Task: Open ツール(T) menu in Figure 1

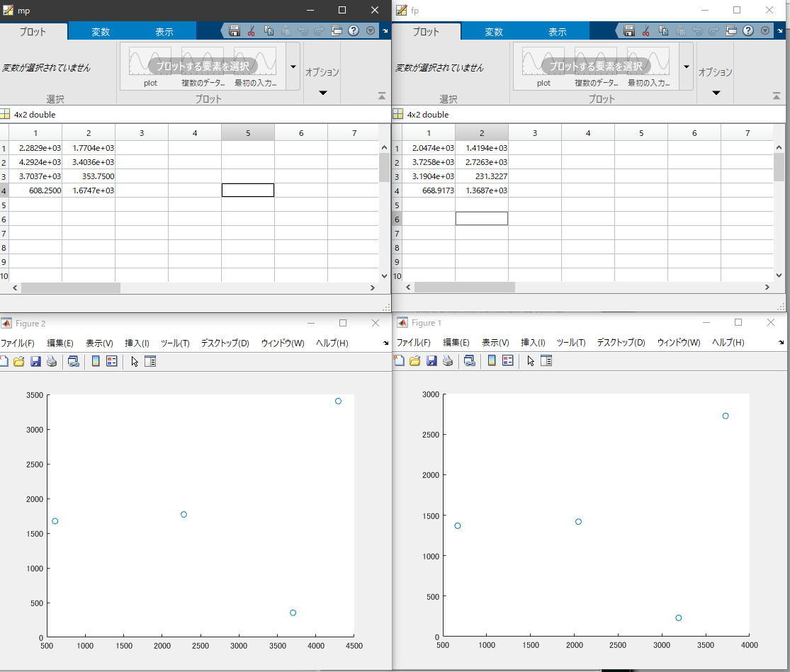Action: click(x=571, y=342)
